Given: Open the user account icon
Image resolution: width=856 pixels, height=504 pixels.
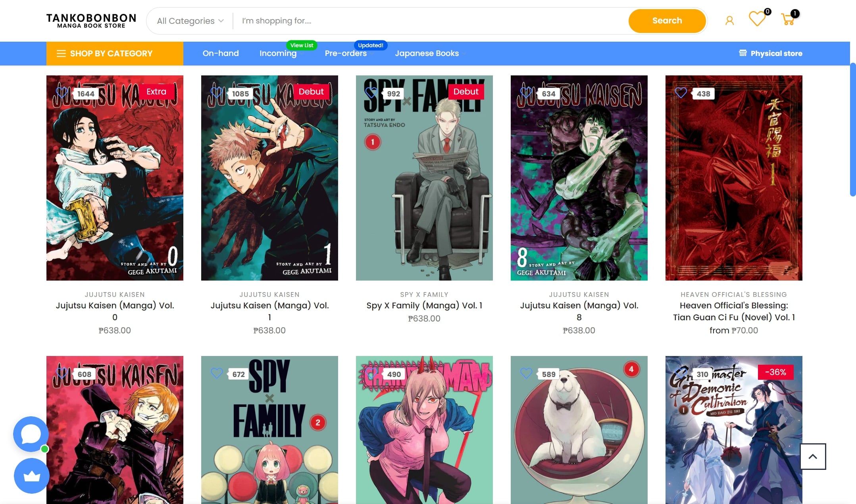Looking at the screenshot, I should 729,21.
